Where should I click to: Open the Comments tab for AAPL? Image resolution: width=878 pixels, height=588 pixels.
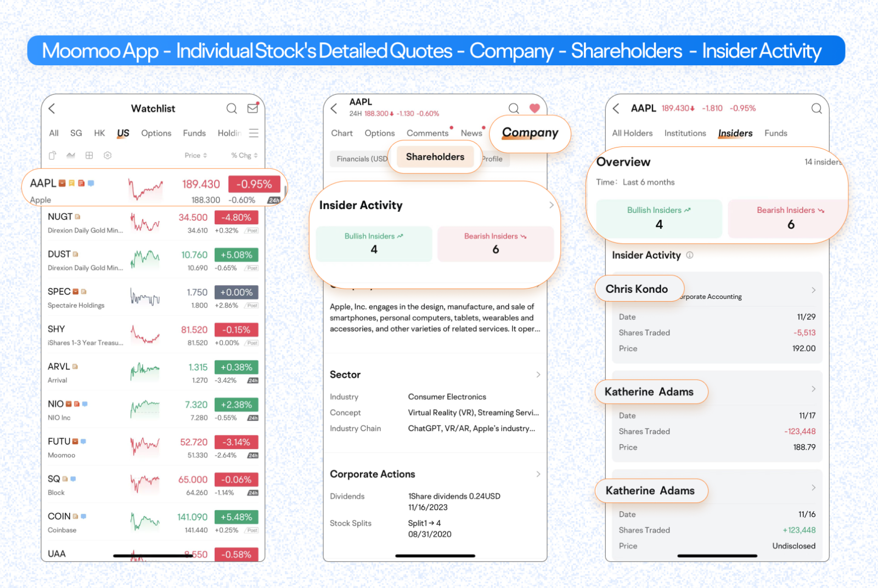point(427,133)
